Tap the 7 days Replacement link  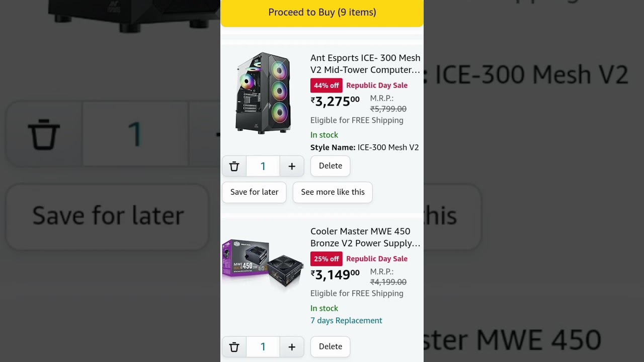346,320
